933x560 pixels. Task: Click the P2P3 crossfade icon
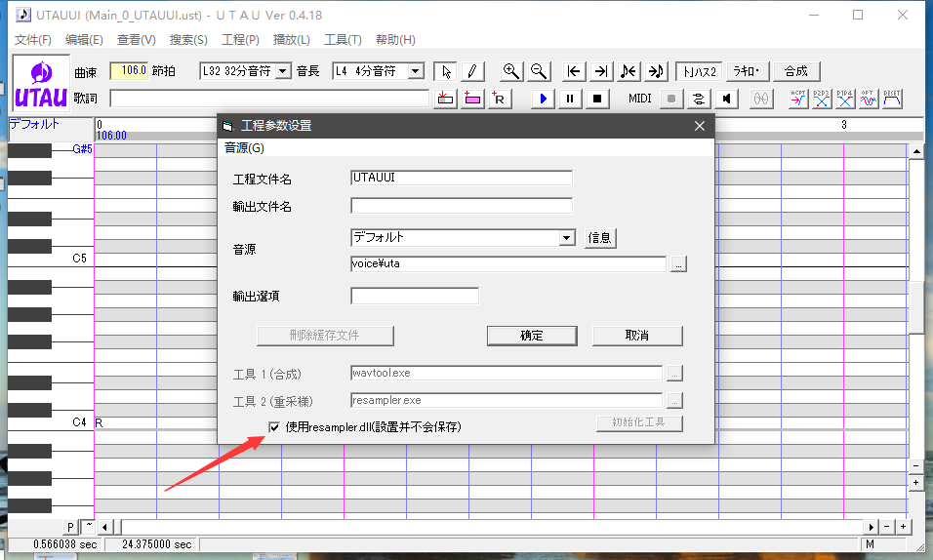pos(821,99)
